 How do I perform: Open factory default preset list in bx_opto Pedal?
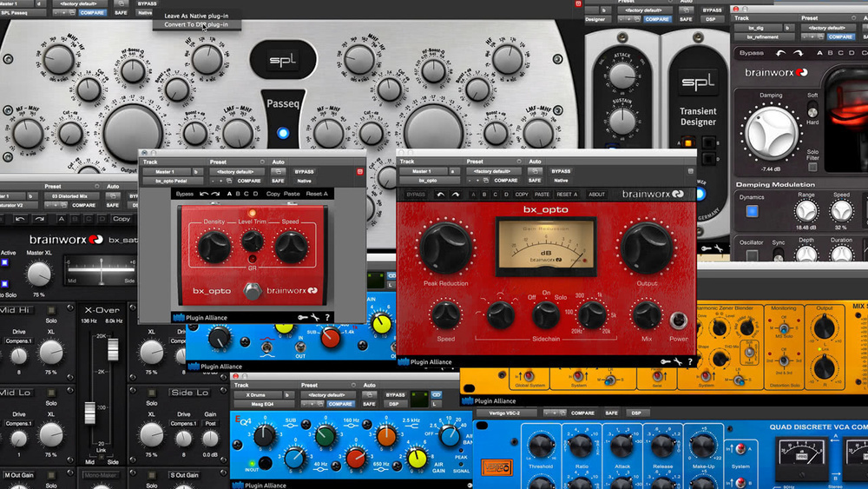pos(237,172)
